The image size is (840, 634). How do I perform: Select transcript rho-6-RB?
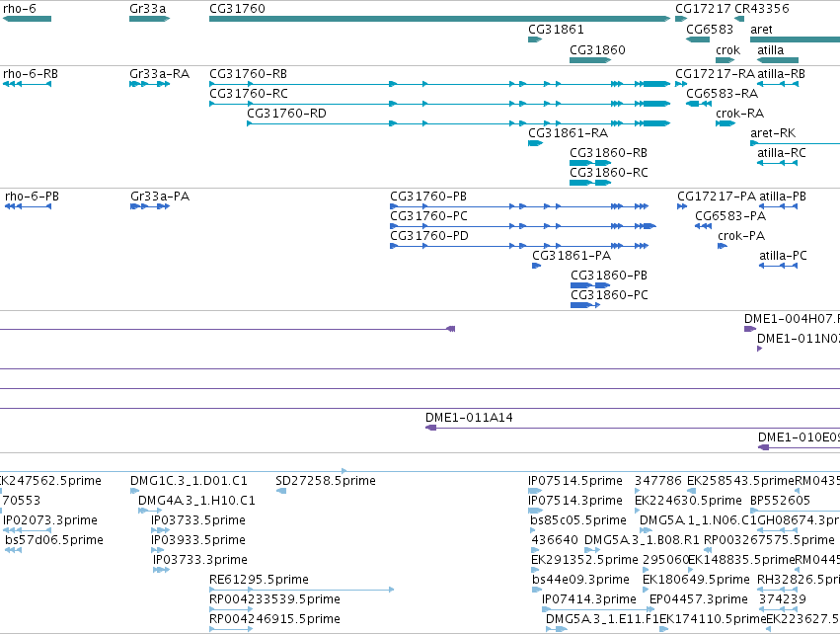tap(31, 74)
